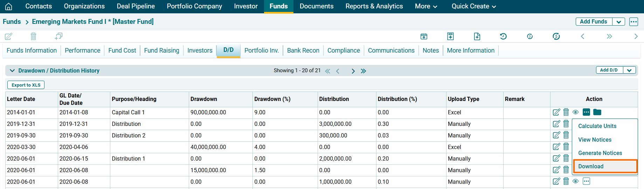
Task: Click the Export to XLS button
Action: pos(26,85)
